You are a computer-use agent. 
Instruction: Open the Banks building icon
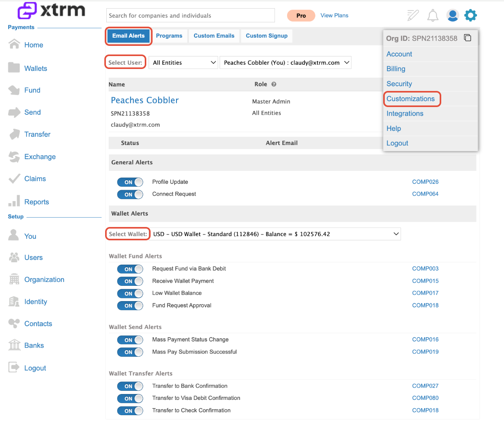14,345
